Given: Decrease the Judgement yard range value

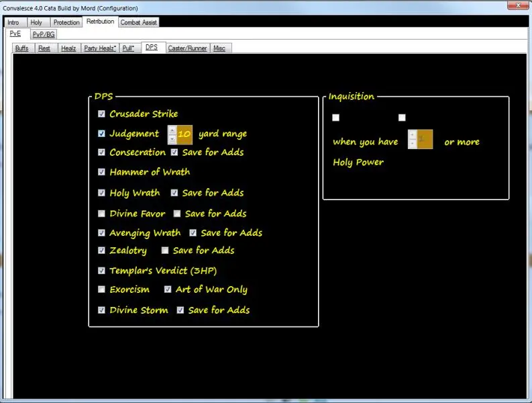Looking at the screenshot, I should 172,139.
